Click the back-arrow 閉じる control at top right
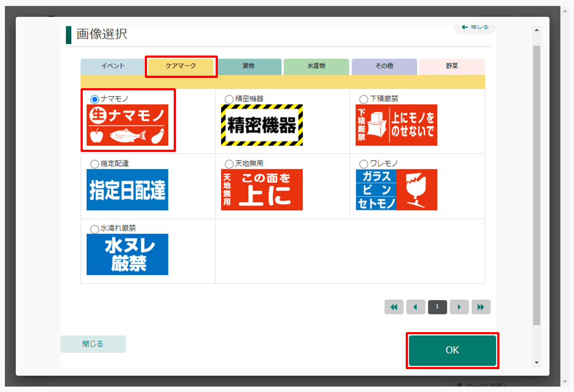The width and height of the screenshot is (574, 392). [x=474, y=27]
